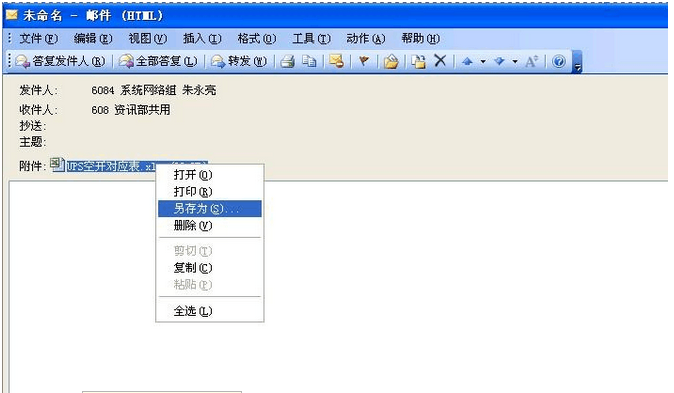The image size is (674, 393).
Task: Go to previous item using up arrow
Action: (467, 61)
